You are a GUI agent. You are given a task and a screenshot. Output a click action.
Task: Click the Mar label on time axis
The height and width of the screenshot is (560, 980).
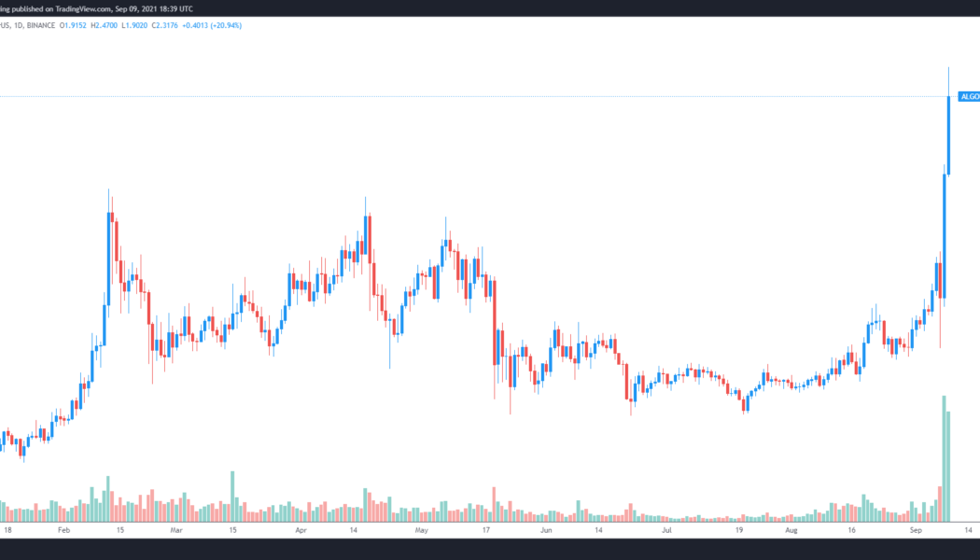click(x=175, y=529)
